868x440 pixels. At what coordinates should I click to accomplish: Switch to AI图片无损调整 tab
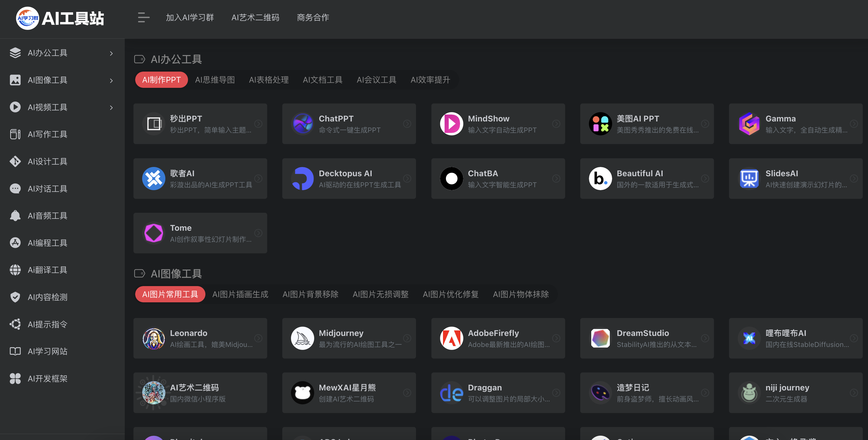tap(380, 294)
